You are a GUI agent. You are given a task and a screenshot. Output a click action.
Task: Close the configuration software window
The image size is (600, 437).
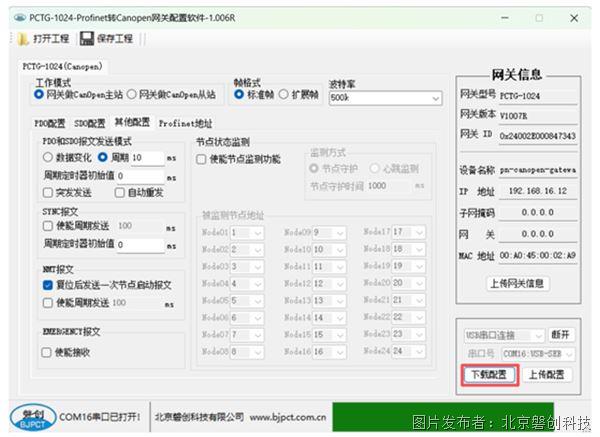[x=574, y=18]
